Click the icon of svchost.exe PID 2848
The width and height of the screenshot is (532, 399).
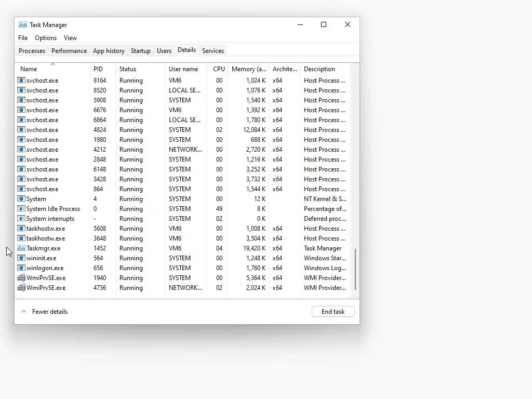[x=21, y=159]
